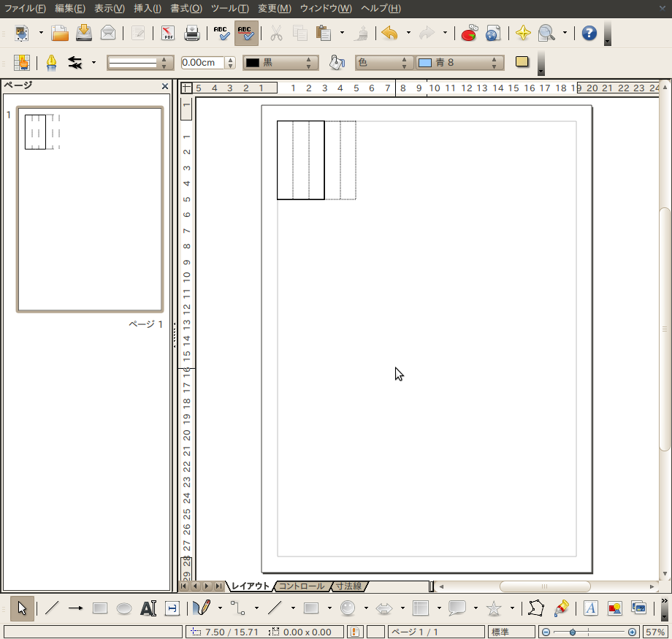This screenshot has height=639, width=672.
Task: Select the page 1 thumbnail
Action: (x=90, y=209)
